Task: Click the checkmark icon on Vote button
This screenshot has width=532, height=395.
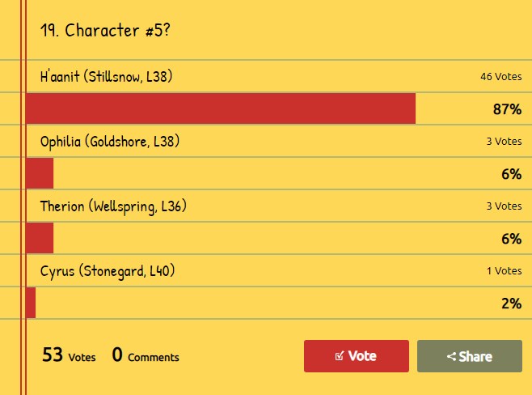Action: click(340, 356)
